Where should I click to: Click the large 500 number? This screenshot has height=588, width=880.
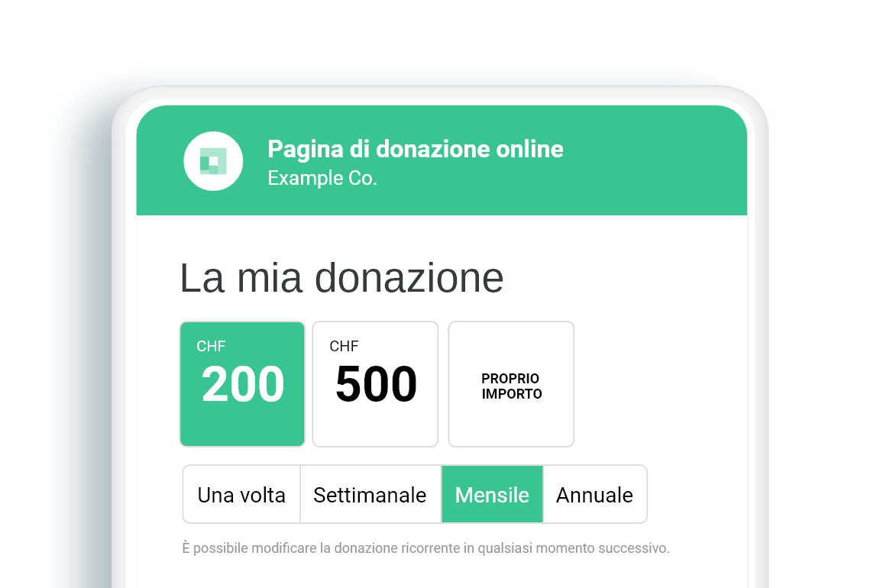point(376,384)
